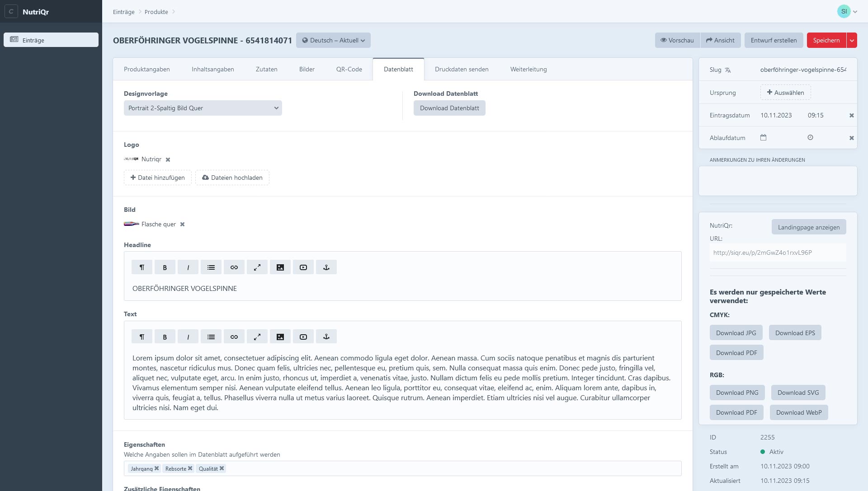Image resolution: width=868 pixels, height=491 pixels.
Task: Open Designvorlage dropdown
Action: (x=203, y=108)
